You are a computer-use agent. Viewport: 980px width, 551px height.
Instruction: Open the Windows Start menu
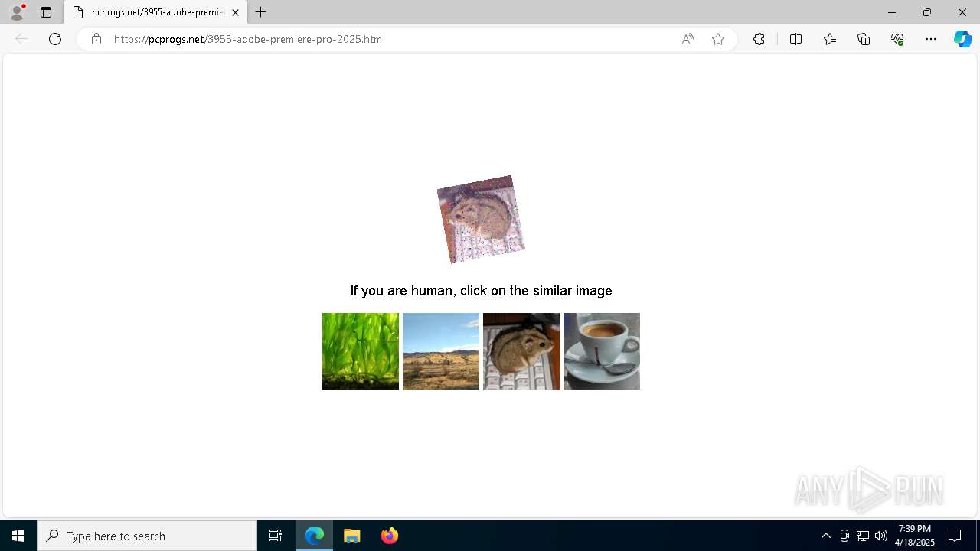coord(18,536)
